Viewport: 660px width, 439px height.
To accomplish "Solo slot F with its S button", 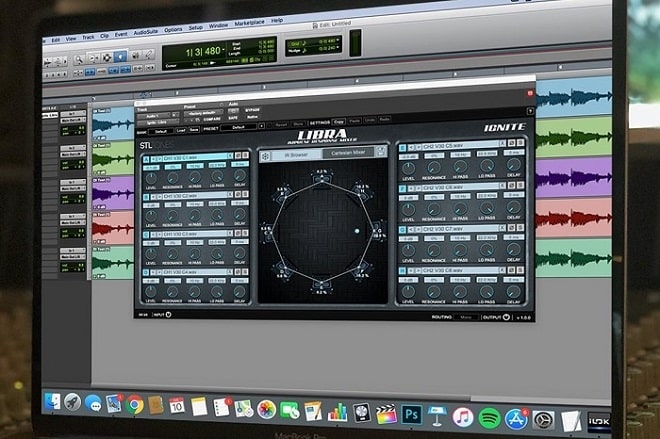I will point(521,185).
